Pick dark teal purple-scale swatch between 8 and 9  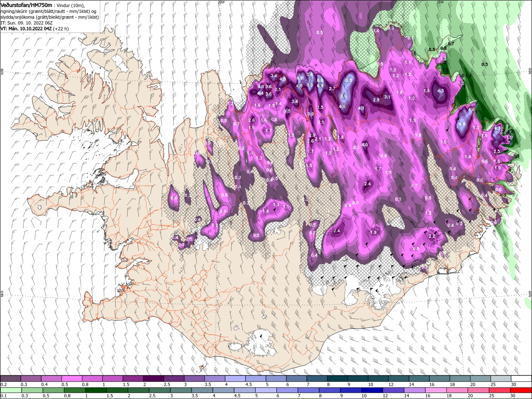pos(337,379)
